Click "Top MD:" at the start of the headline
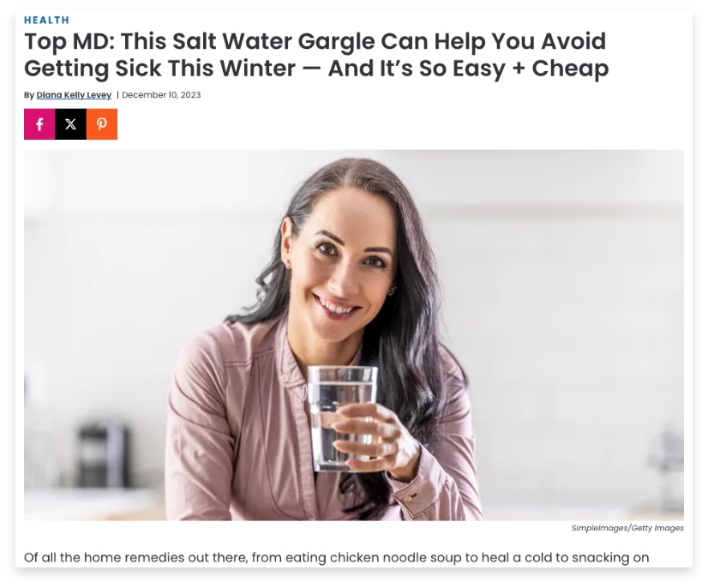The width and height of the screenshot is (708, 588). click(x=70, y=41)
